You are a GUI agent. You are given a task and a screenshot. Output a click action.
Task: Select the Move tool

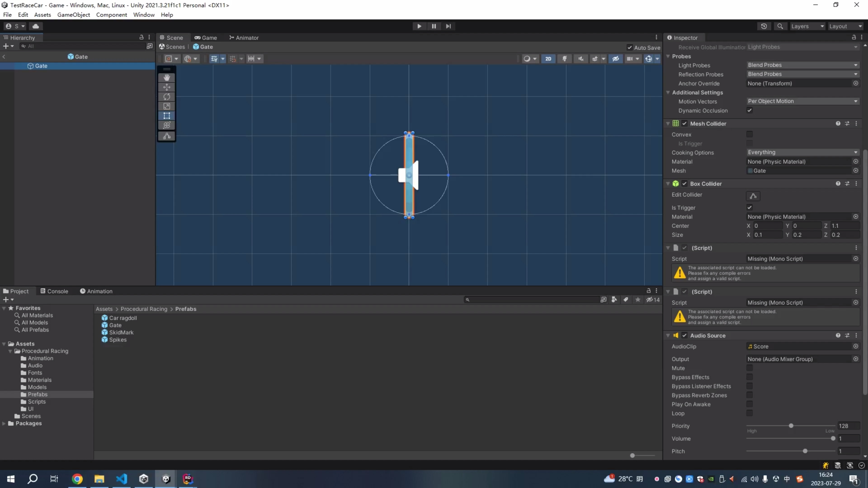pyautogui.click(x=166, y=87)
